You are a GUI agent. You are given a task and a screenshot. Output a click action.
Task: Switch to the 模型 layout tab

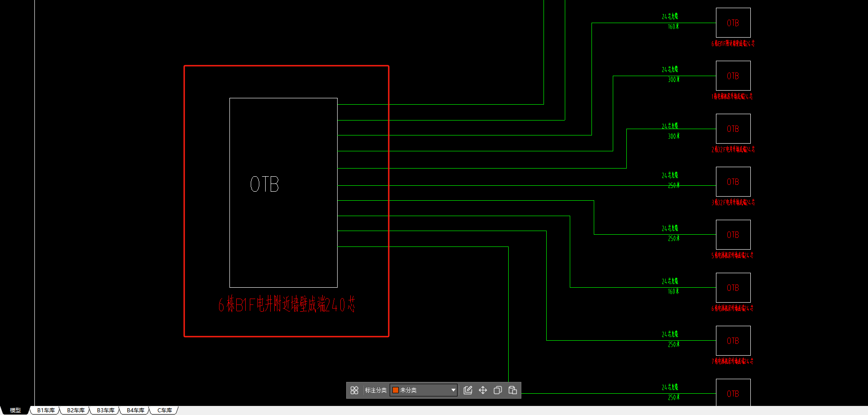(x=15, y=410)
